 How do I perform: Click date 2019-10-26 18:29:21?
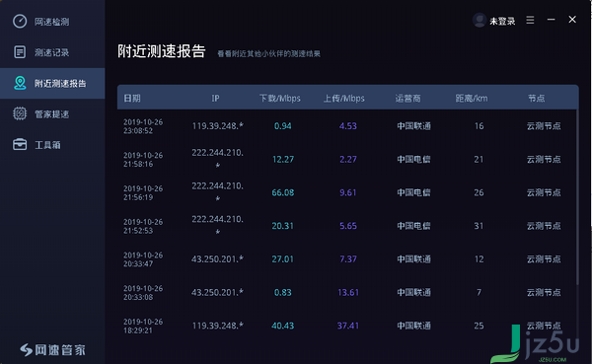point(143,326)
